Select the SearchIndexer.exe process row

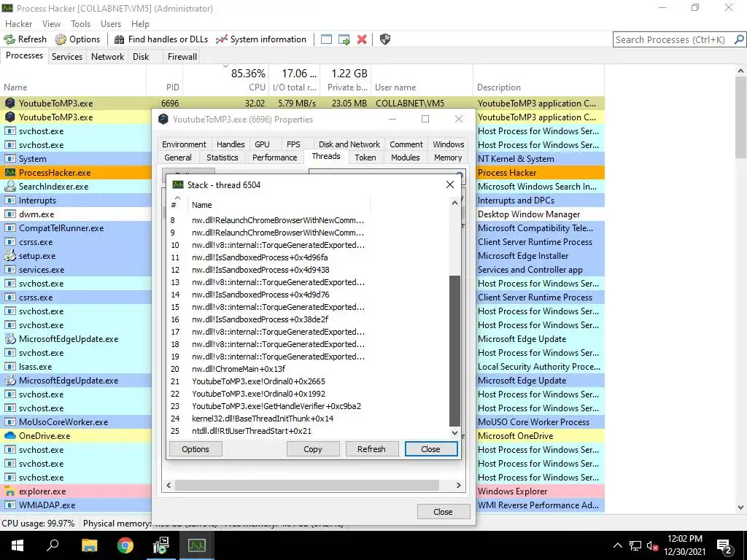coord(76,187)
